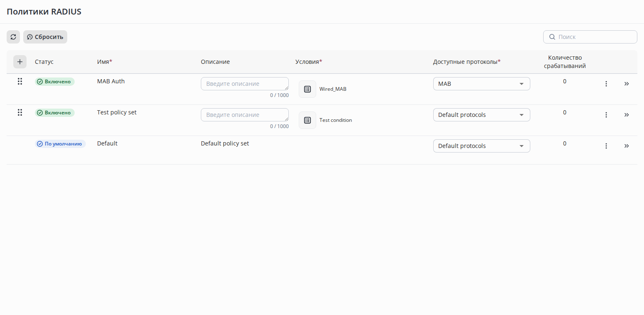Expand the Default policy details arrow
Image resolution: width=644 pixels, height=315 pixels.
pyautogui.click(x=627, y=146)
